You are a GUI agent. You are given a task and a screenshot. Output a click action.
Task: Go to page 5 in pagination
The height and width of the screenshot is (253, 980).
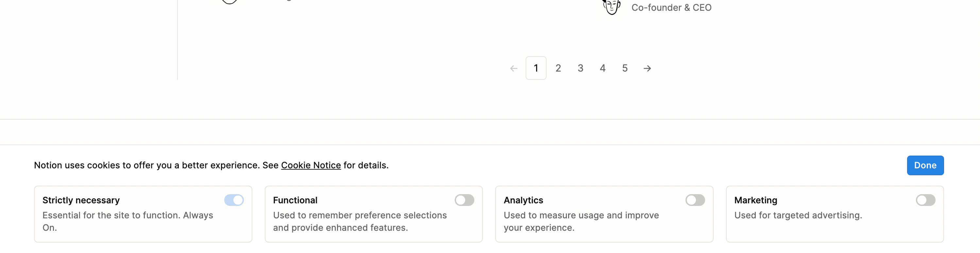[x=625, y=68]
